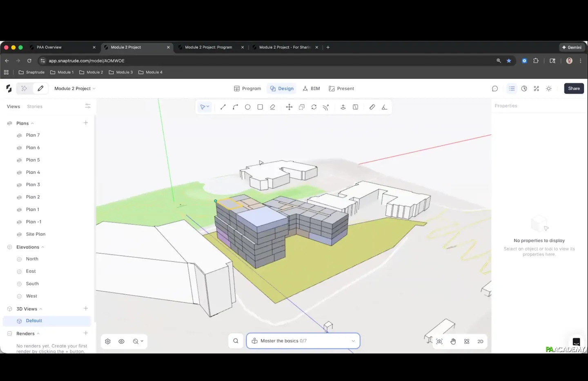This screenshot has height=381, width=588.
Task: Activate the pan hand tool
Action: pos(453,341)
